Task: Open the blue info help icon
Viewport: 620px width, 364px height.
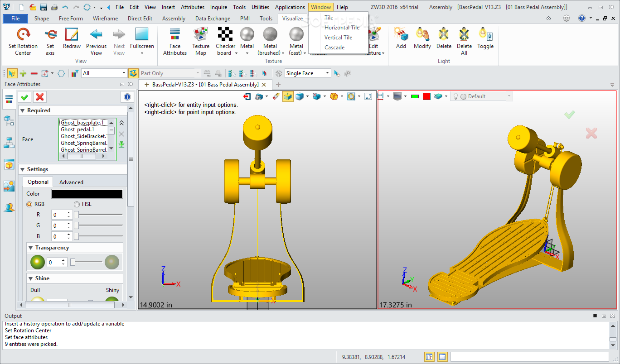Action: tap(127, 97)
